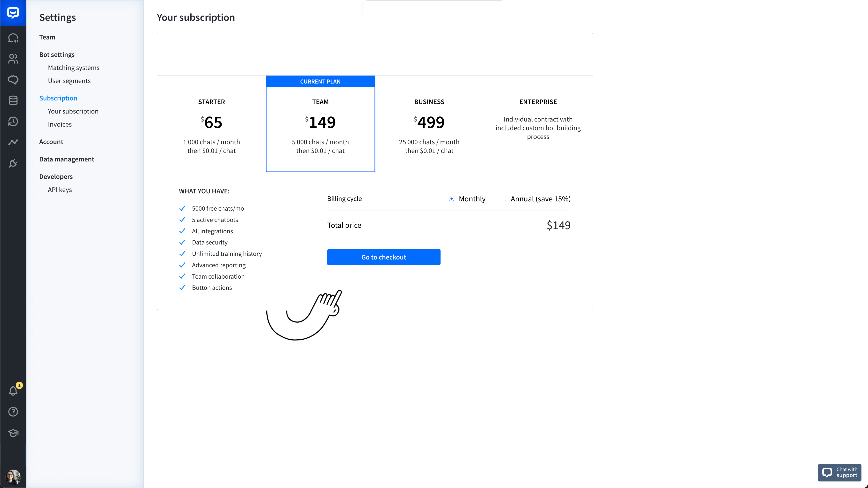Select the Annual (save 15%) billing cycle
The width and height of the screenshot is (868, 488).
point(503,199)
